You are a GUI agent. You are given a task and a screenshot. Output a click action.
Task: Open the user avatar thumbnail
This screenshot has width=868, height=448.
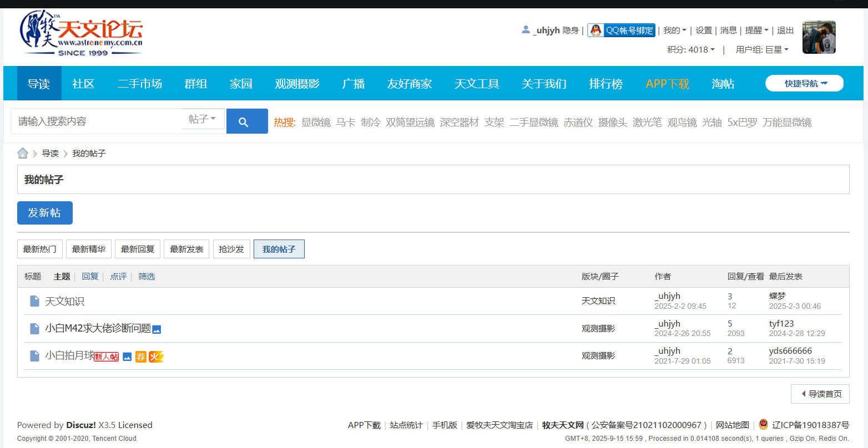click(x=819, y=37)
